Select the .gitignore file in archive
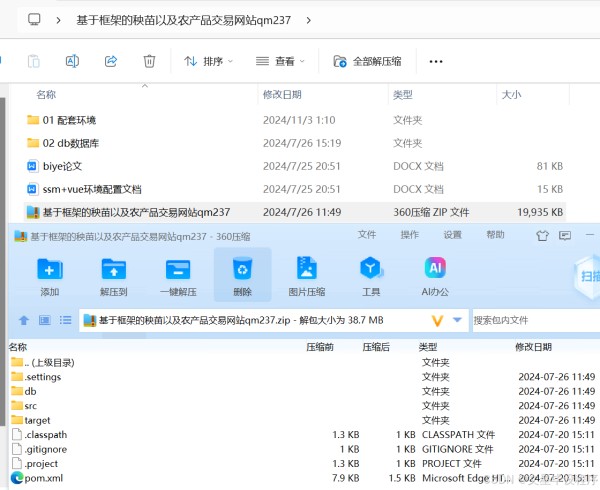Screen dimensions: 600x490 (x=39, y=449)
